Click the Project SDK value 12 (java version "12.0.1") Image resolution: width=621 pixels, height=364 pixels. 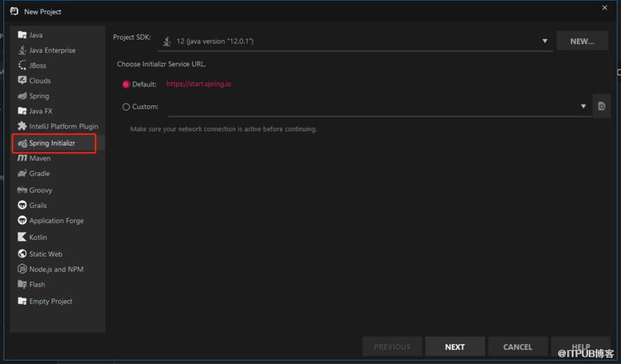[215, 41]
